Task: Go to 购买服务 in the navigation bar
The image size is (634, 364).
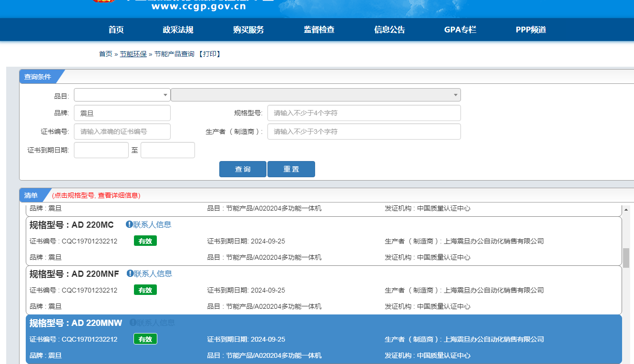Action: (248, 30)
